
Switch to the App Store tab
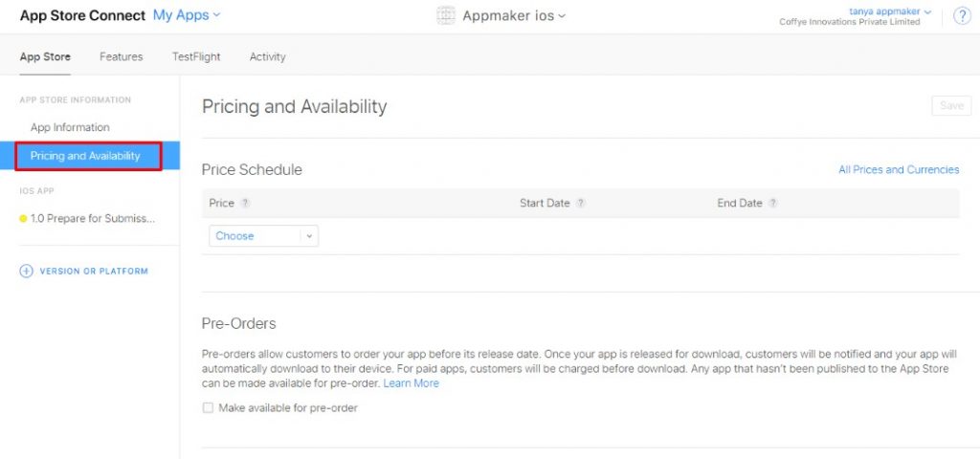[x=45, y=56]
